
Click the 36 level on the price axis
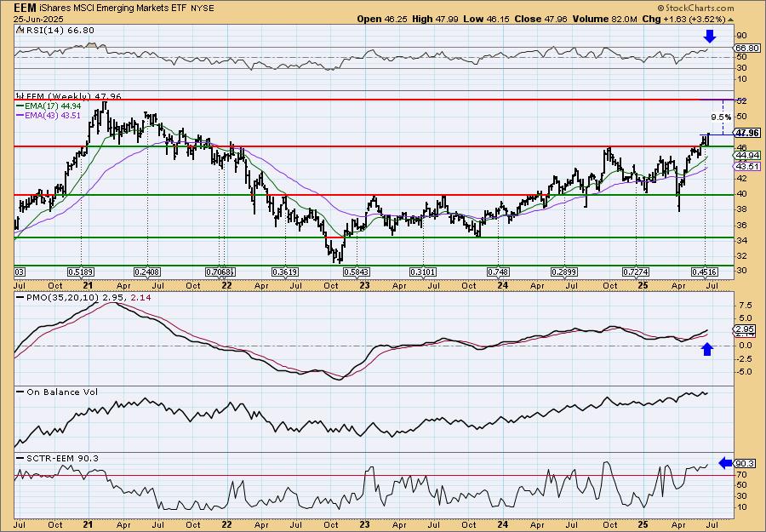[741, 225]
